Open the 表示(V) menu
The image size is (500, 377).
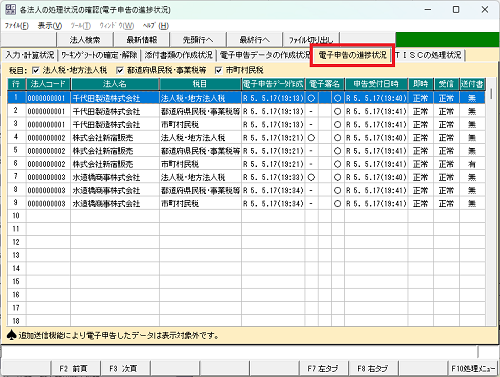tap(50, 25)
